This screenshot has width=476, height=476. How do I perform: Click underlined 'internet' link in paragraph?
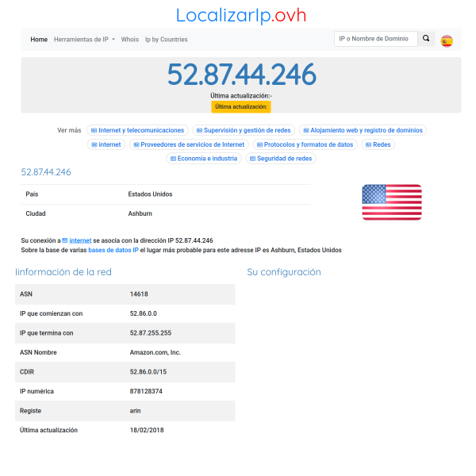click(x=80, y=240)
